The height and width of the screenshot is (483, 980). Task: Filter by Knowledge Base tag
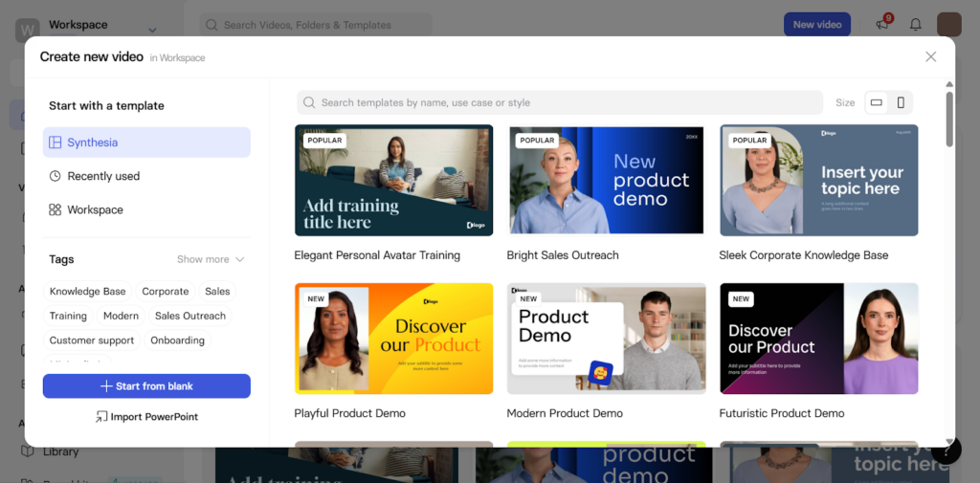pyautogui.click(x=87, y=291)
